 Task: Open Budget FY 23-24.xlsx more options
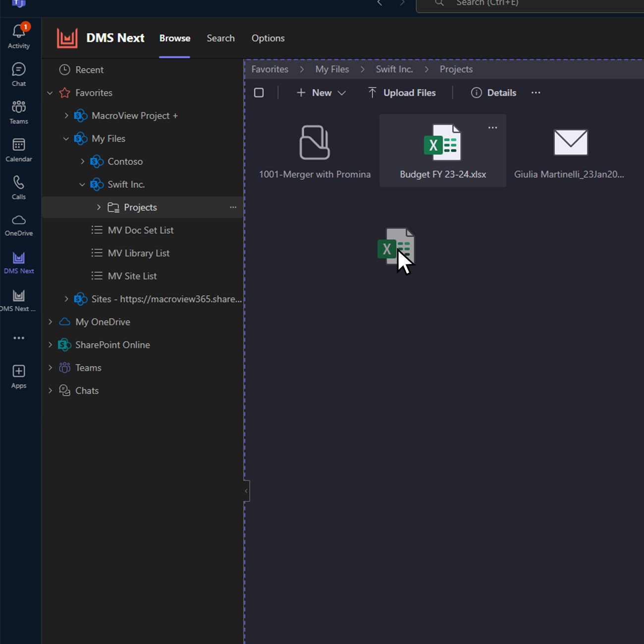tap(492, 128)
